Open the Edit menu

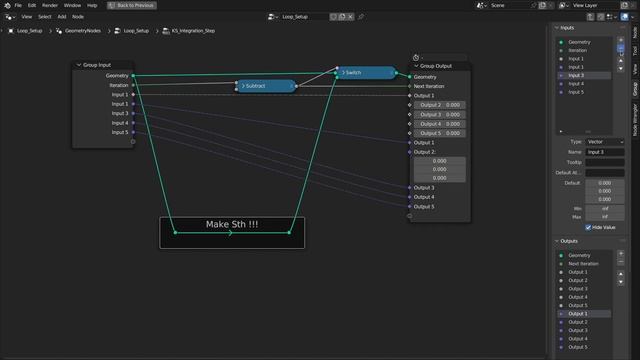click(x=32, y=5)
